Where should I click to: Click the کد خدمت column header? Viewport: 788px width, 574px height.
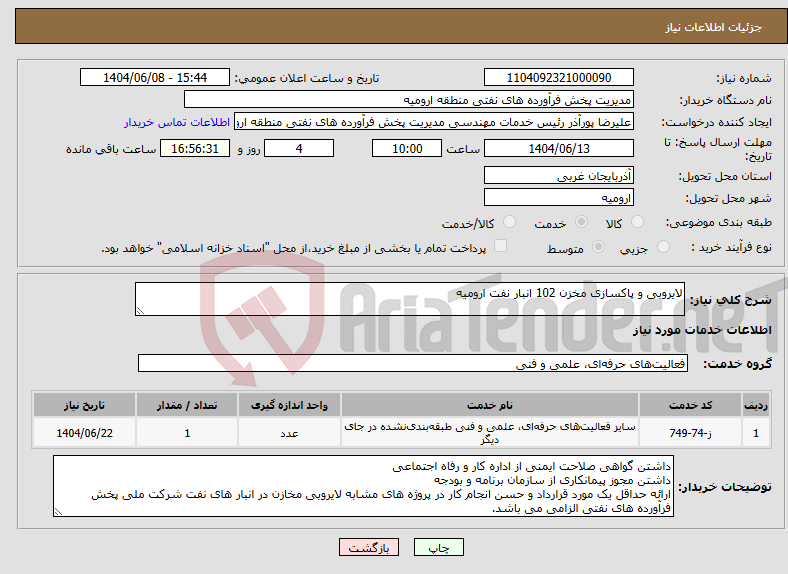(x=691, y=405)
